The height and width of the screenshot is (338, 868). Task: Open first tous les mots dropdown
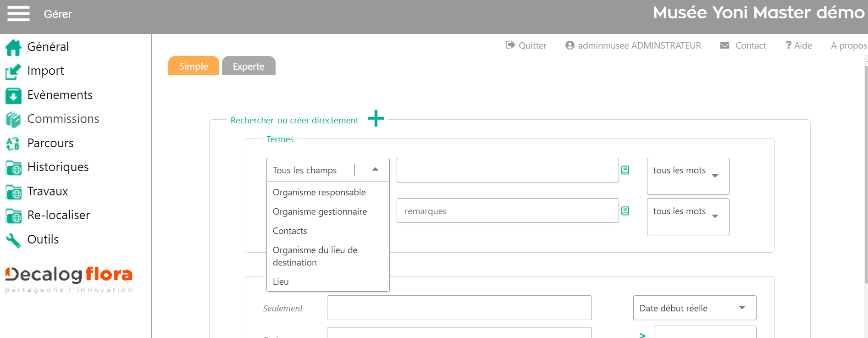[688, 176]
